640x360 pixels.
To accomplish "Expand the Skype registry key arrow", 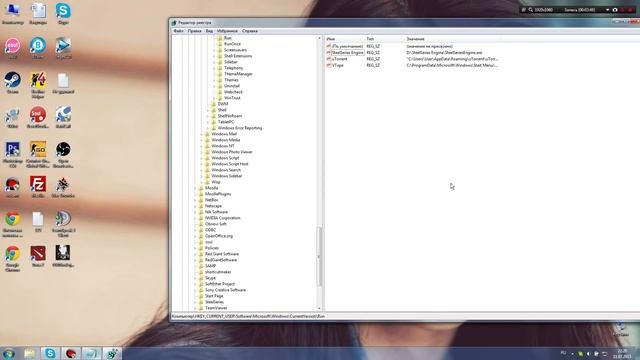I will (195, 278).
